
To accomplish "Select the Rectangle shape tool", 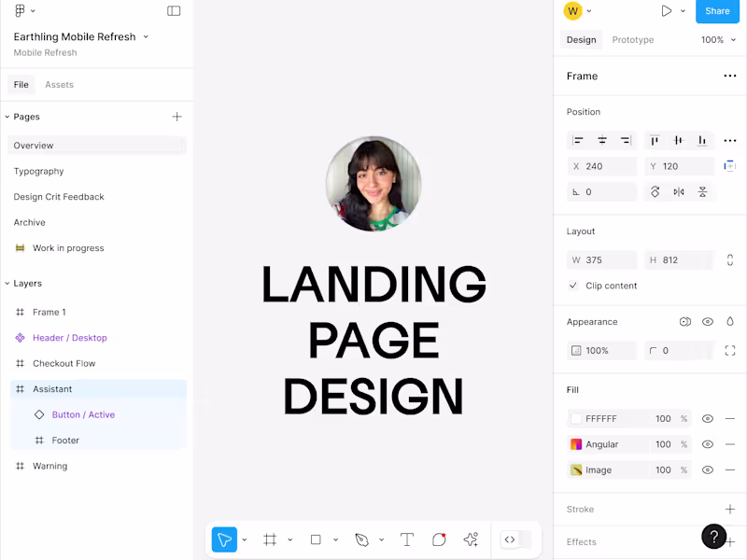I will 315,539.
